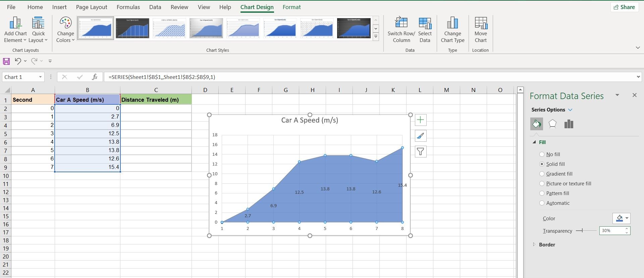644x278 pixels.
Task: Click the Chart Elements plus button
Action: coord(421,120)
